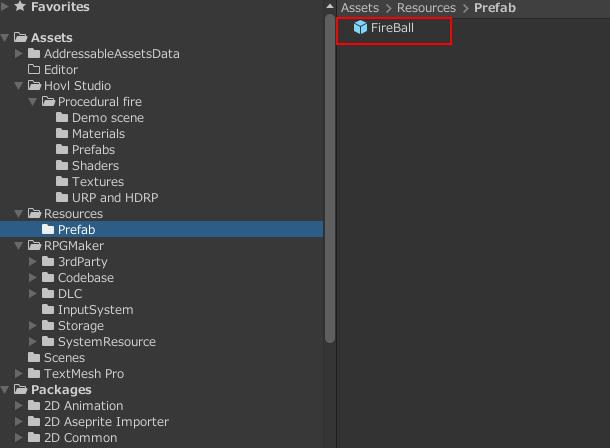
Task: Click the Favorites star icon
Action: point(20,6)
